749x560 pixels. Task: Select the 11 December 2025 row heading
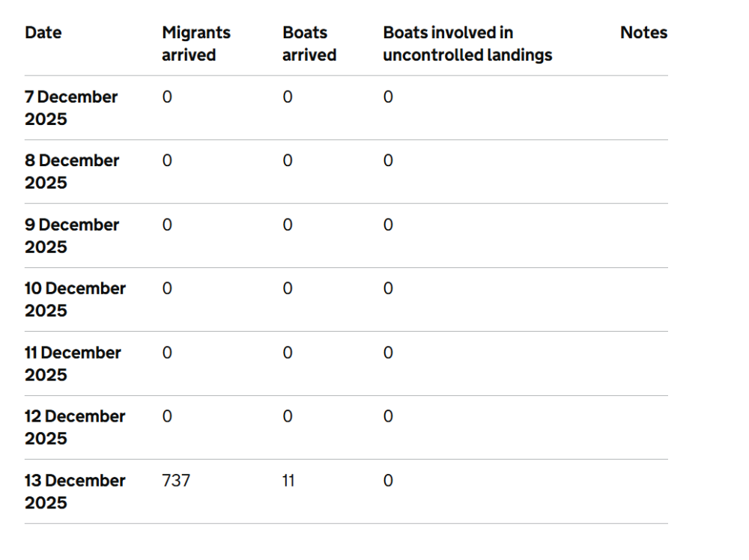[73, 364]
